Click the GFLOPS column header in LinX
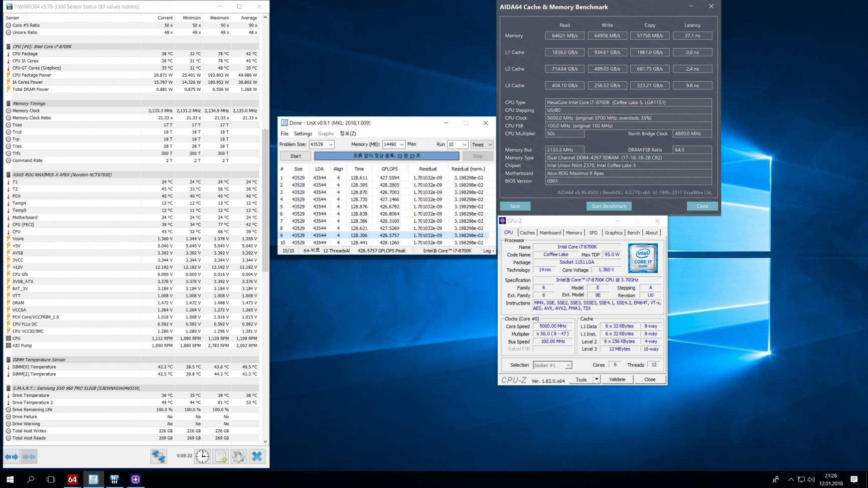 point(389,169)
